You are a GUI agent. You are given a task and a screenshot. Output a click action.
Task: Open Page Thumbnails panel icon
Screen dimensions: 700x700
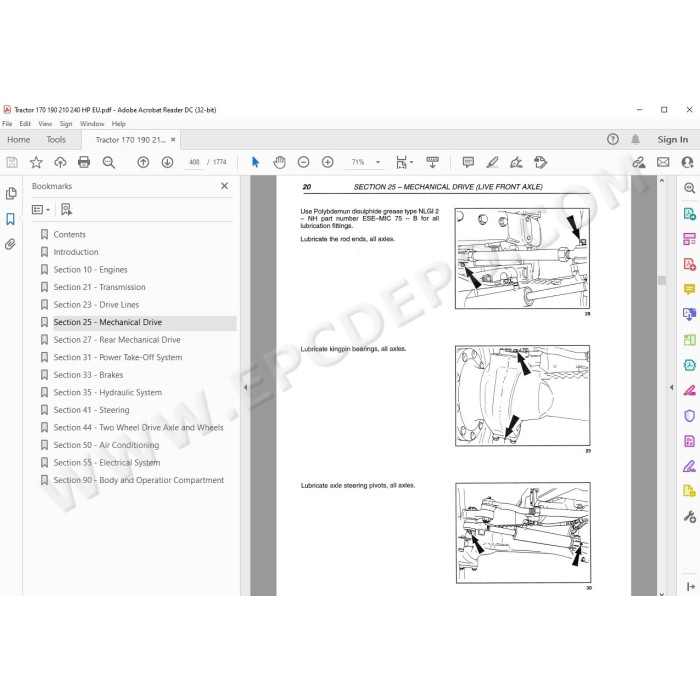(x=11, y=193)
